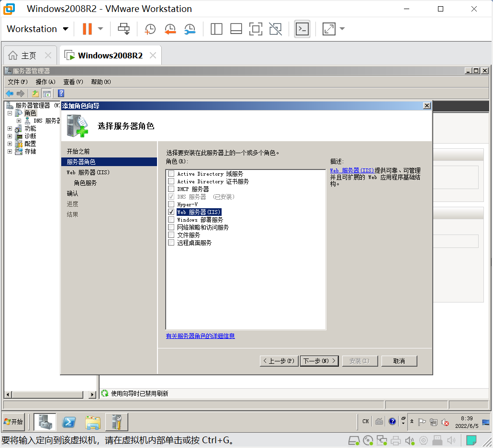This screenshot has height=448, width=493.
Task: Enter full screen mode
Action: [x=256, y=29]
